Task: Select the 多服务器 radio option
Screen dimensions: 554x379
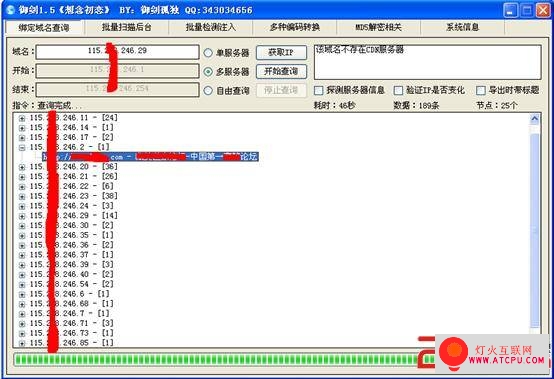Action: pyautogui.click(x=208, y=72)
